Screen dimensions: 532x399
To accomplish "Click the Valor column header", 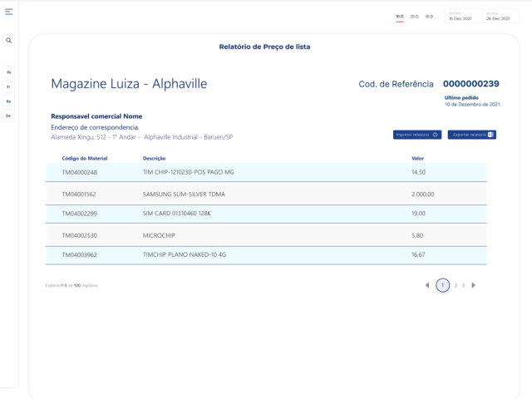I will click(x=417, y=159).
